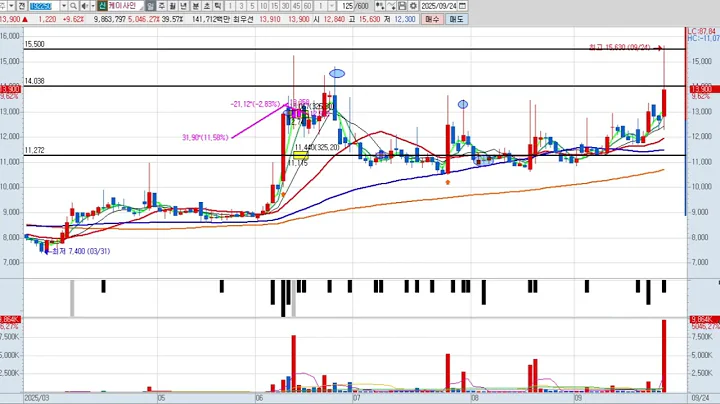The width and height of the screenshot is (720, 404).
Task: Click the 매수 buy button
Action: point(432,19)
